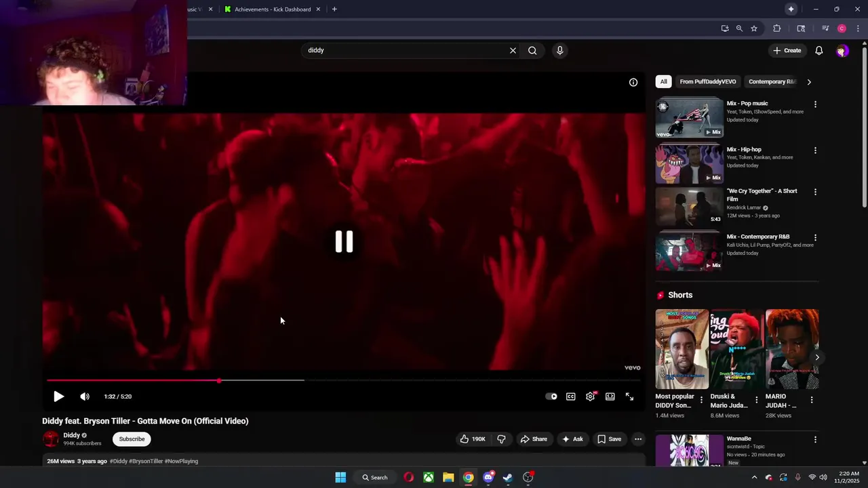Open Mix - Hip-hop title link
Image resolution: width=868 pixels, height=488 pixels.
[744, 149]
